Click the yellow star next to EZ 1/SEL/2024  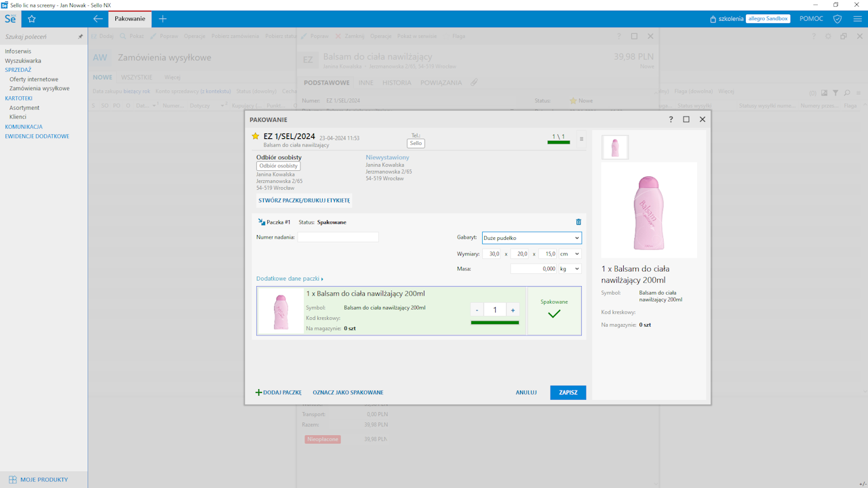click(256, 136)
